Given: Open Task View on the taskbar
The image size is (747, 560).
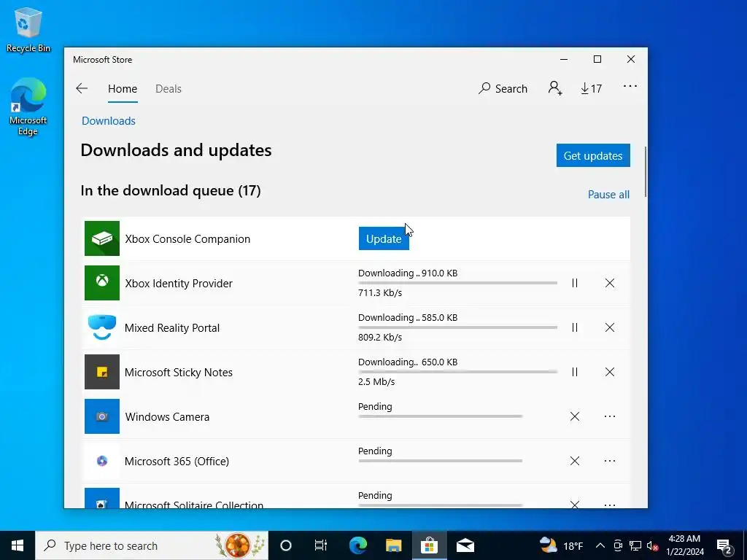Looking at the screenshot, I should [x=321, y=545].
